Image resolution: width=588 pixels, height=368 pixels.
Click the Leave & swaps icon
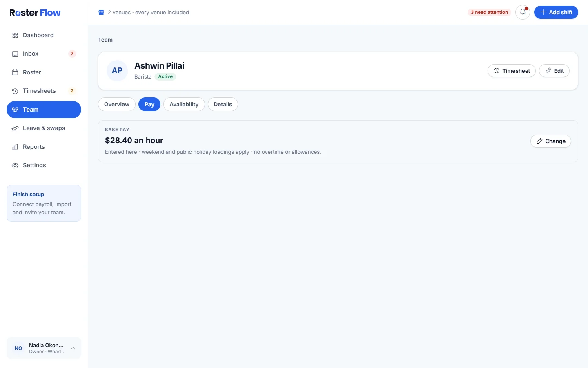coord(15,128)
